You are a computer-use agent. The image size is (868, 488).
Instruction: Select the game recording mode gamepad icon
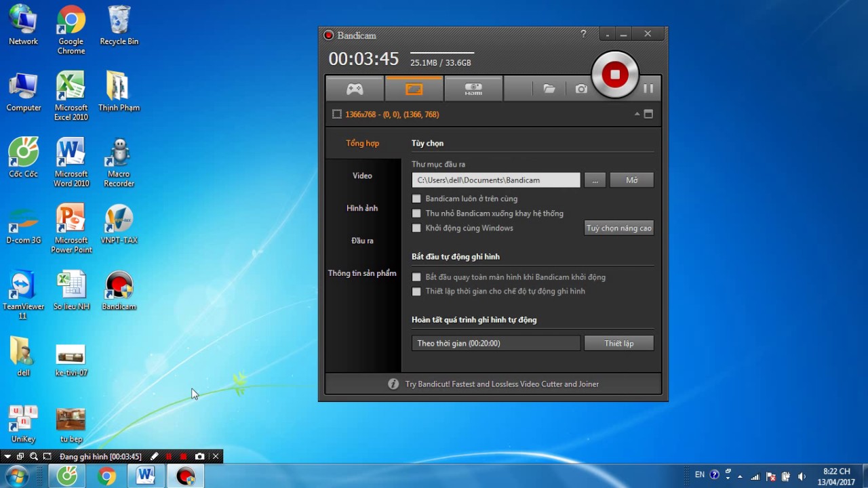point(355,89)
